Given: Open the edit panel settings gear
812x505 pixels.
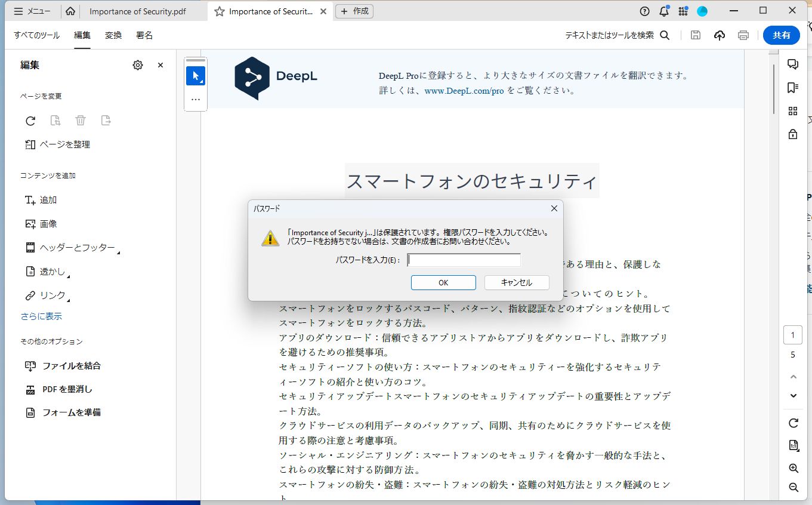Looking at the screenshot, I should (x=138, y=65).
